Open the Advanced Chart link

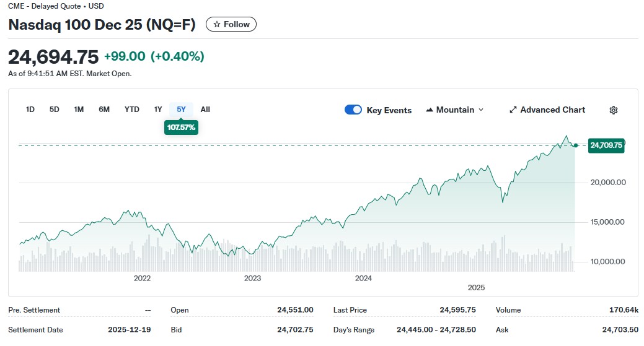pyautogui.click(x=552, y=110)
